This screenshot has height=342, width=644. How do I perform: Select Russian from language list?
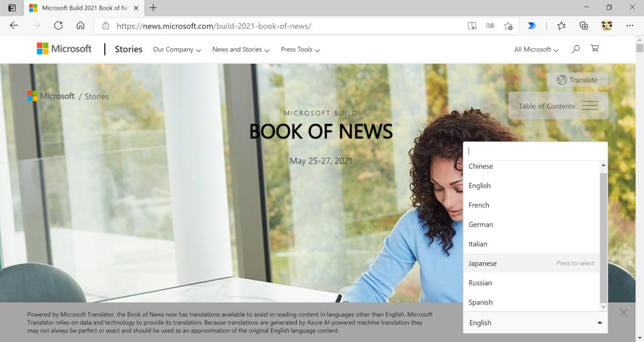tap(531, 282)
